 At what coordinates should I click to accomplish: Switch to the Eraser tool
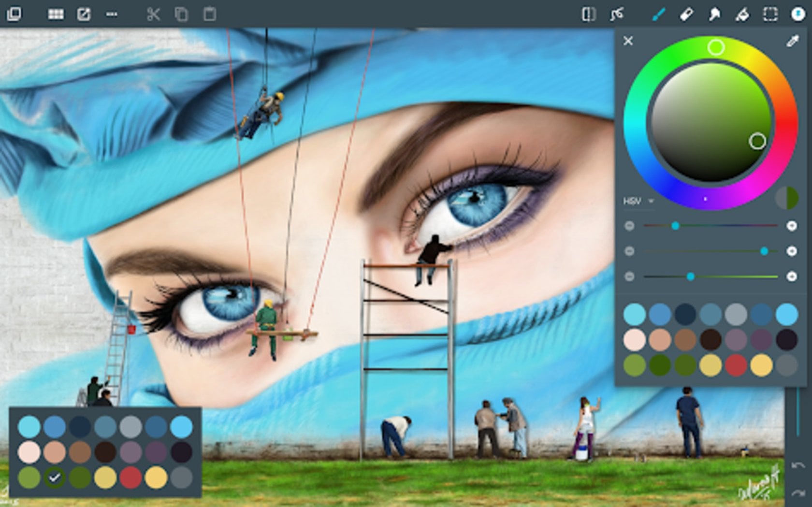[687, 15]
